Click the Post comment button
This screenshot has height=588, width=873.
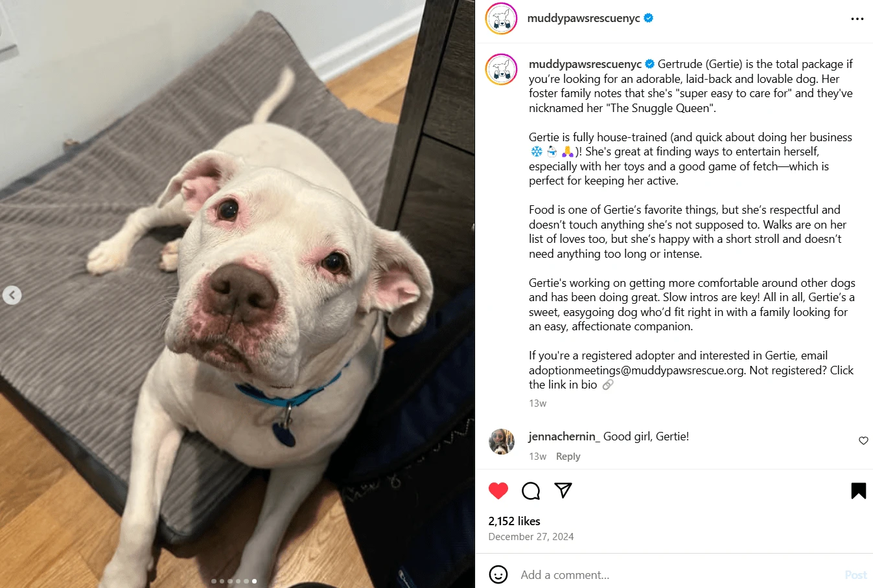click(856, 575)
